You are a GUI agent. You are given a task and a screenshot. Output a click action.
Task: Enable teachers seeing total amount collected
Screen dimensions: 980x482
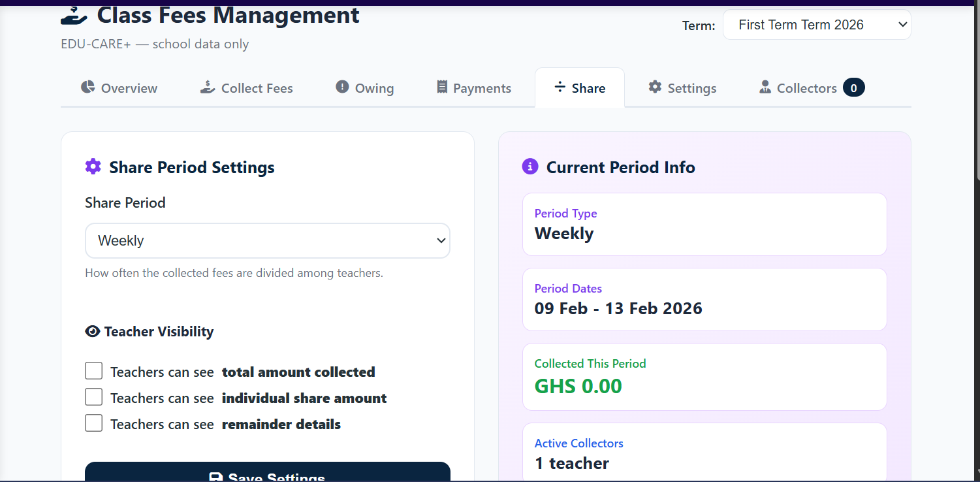pyautogui.click(x=94, y=372)
